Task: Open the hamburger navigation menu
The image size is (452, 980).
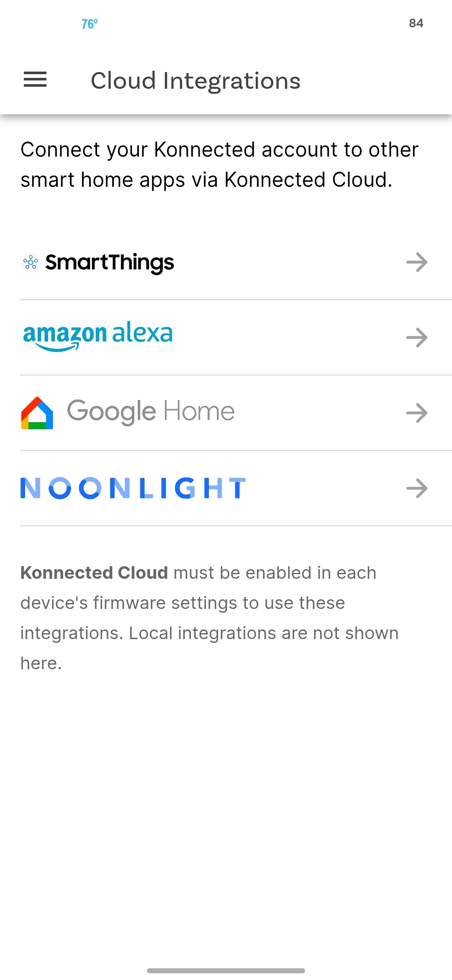Action: click(x=35, y=80)
